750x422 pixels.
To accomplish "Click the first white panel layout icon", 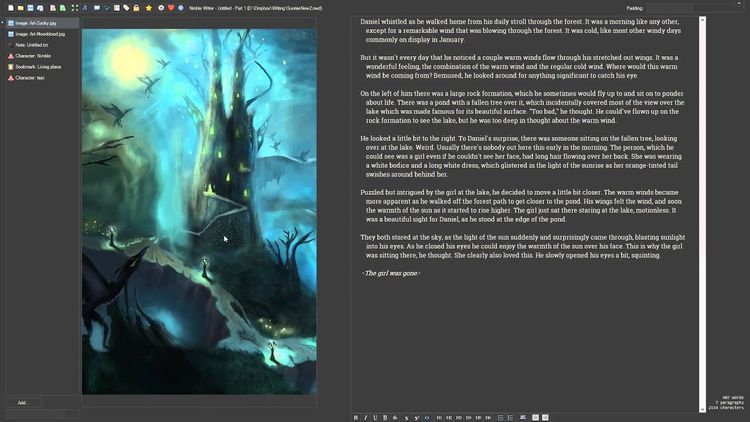I will [x=535, y=418].
